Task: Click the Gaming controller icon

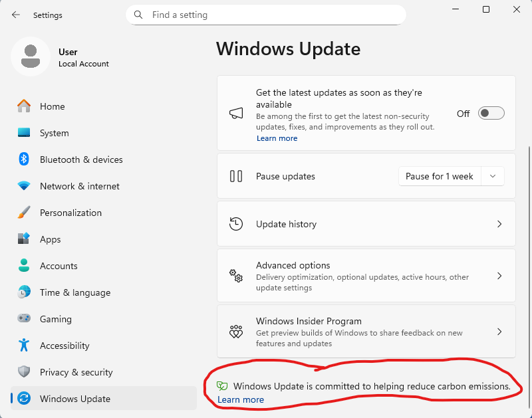Action: [x=24, y=318]
